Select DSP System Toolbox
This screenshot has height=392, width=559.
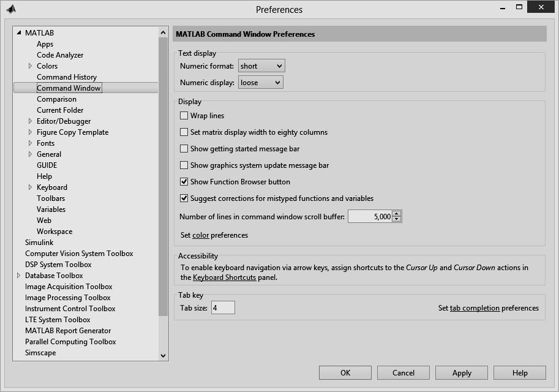coord(58,265)
